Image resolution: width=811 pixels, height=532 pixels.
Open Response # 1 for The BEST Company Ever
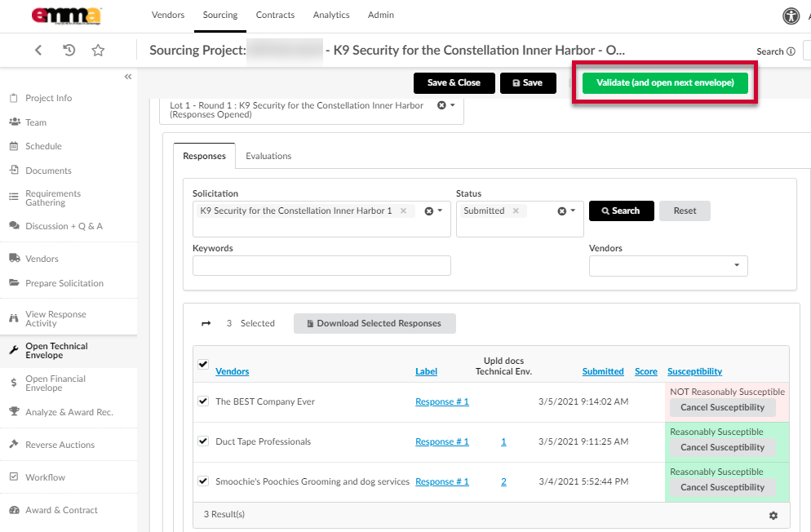coord(442,401)
